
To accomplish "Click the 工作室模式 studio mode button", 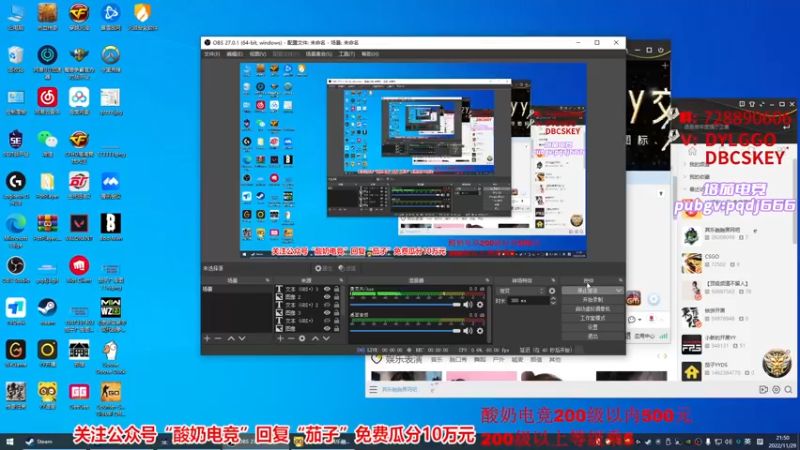I will (592, 318).
